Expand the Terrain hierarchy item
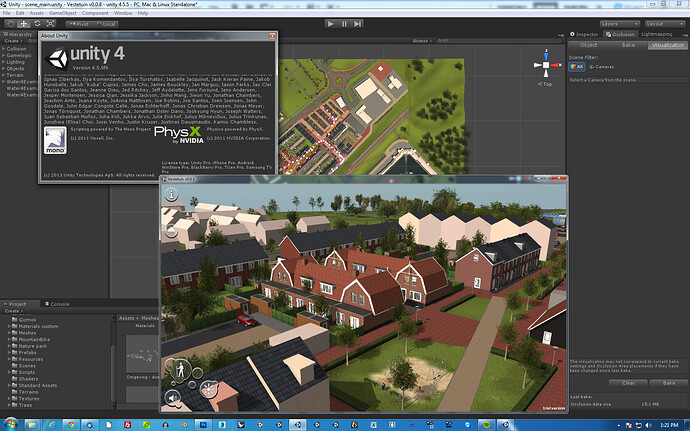The height and width of the screenshot is (431, 690). (3, 75)
